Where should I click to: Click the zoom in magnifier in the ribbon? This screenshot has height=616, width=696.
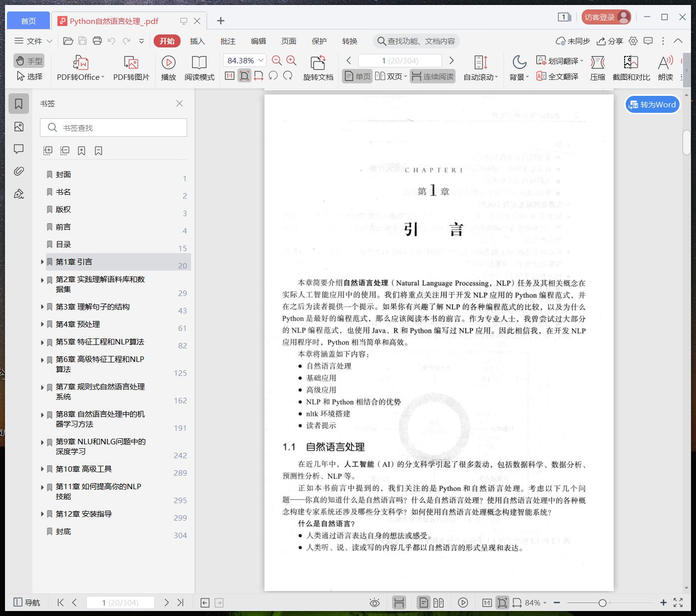click(291, 60)
